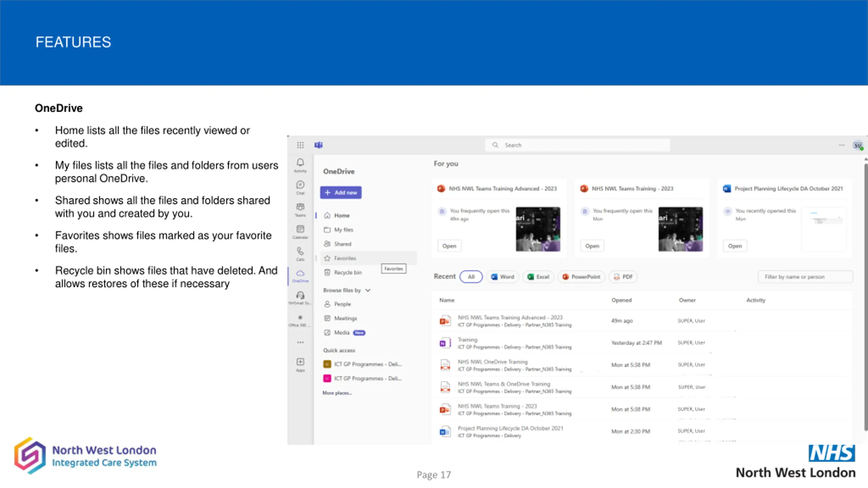
Task: Filter recent files by Excel
Action: (x=538, y=277)
